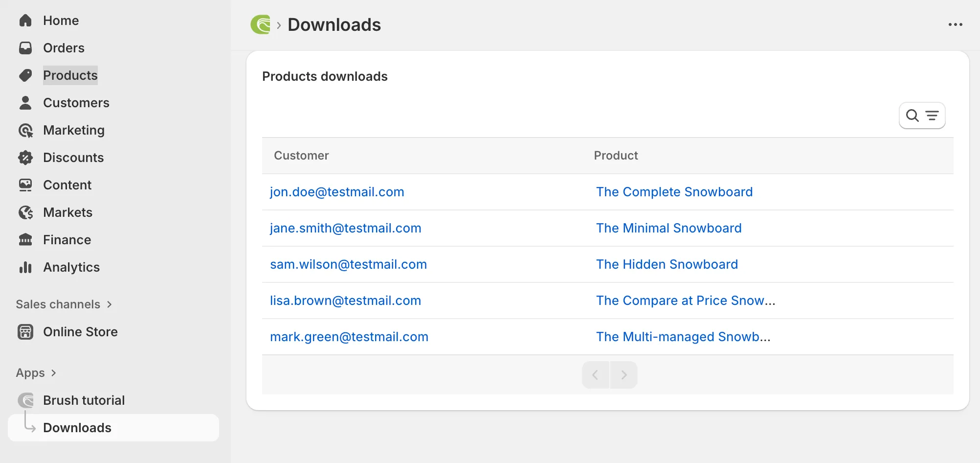
Task: Open customer lisa.brown@testmail.com
Action: [x=345, y=301]
